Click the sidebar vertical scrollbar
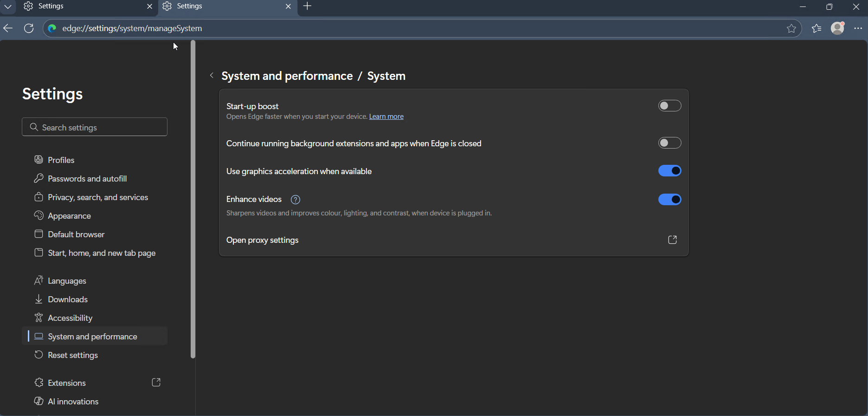The height and width of the screenshot is (416, 868). click(193, 200)
